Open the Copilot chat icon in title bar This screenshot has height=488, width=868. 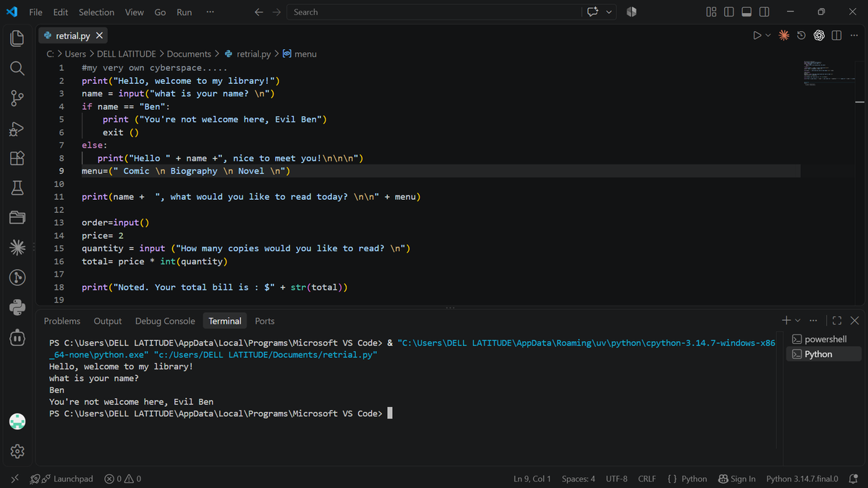pos(593,12)
